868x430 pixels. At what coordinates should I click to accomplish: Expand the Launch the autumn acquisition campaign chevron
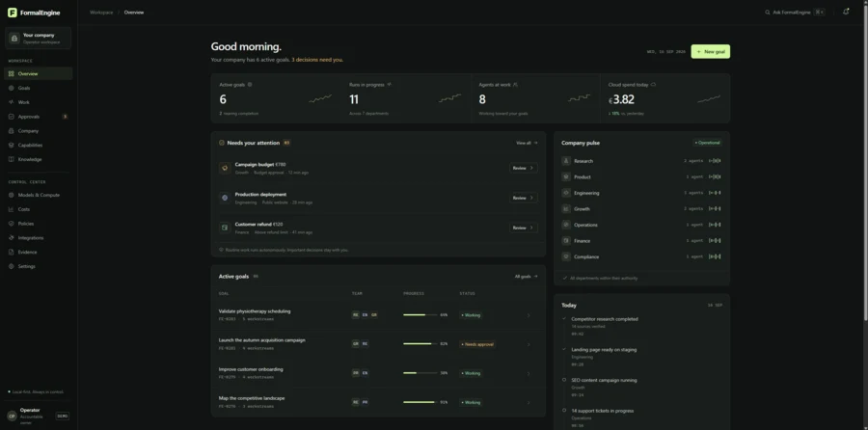point(529,344)
